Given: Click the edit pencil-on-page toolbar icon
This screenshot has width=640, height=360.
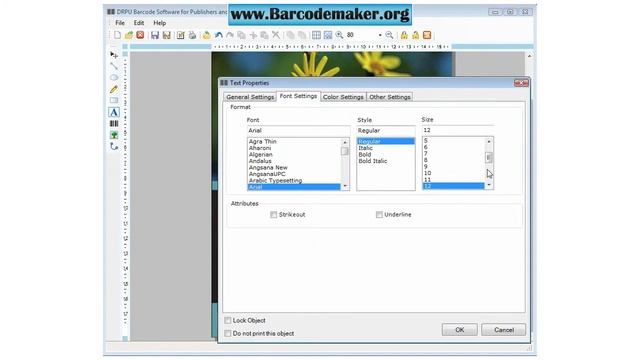Looking at the screenshot, I should click(x=180, y=35).
